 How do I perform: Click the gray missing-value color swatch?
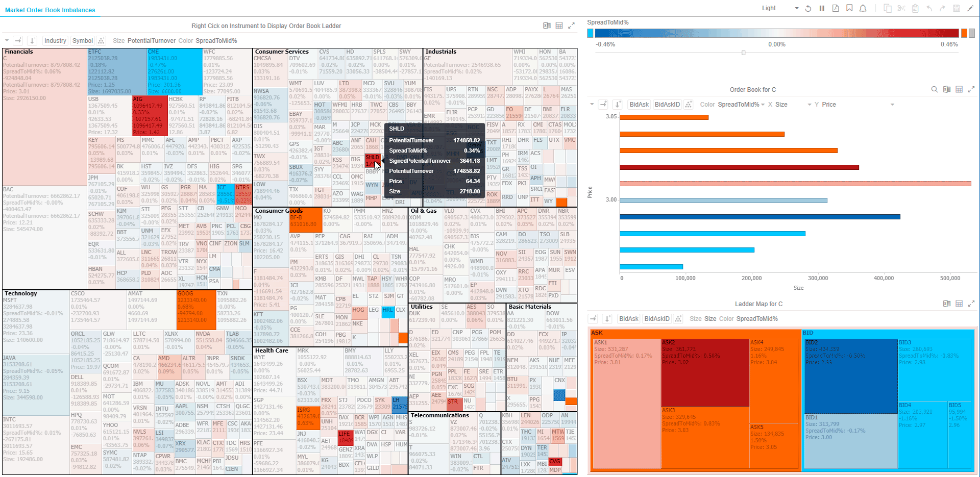(972, 33)
